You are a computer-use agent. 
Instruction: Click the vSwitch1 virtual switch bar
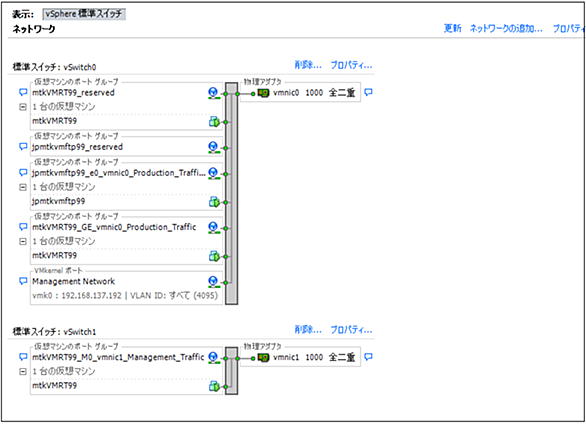231,371
